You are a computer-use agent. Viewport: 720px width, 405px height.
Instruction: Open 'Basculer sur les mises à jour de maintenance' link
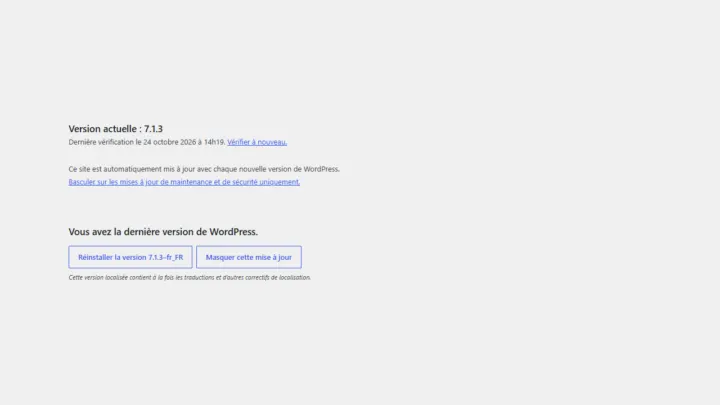(x=184, y=182)
